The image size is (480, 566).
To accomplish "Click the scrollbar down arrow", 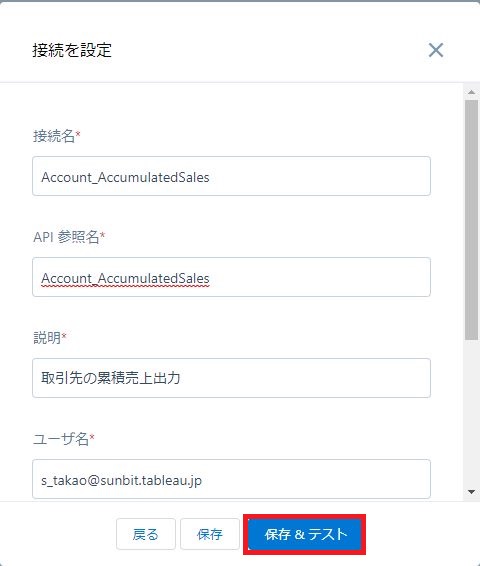I will [471, 492].
